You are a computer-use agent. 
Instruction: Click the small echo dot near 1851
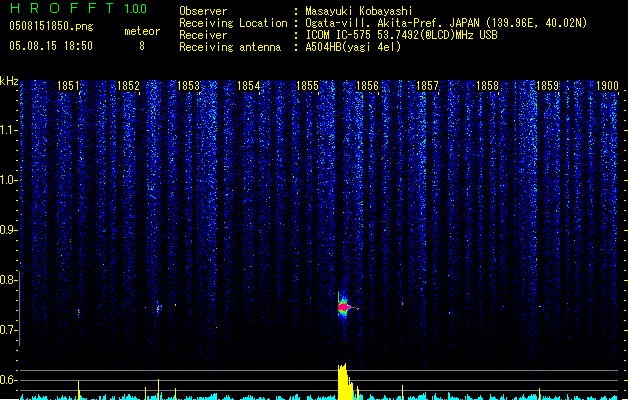[x=79, y=312]
